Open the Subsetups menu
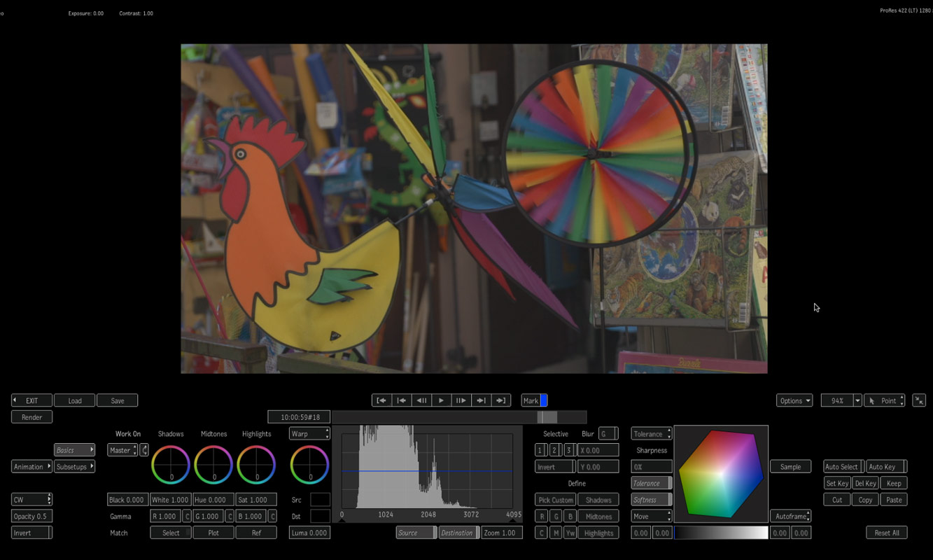933x560 pixels. pyautogui.click(x=74, y=467)
